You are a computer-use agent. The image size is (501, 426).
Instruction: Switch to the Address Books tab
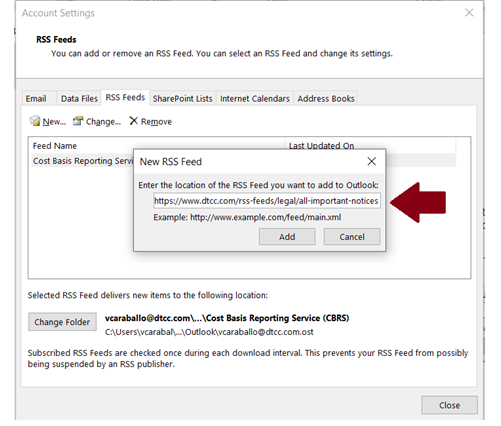click(x=326, y=99)
